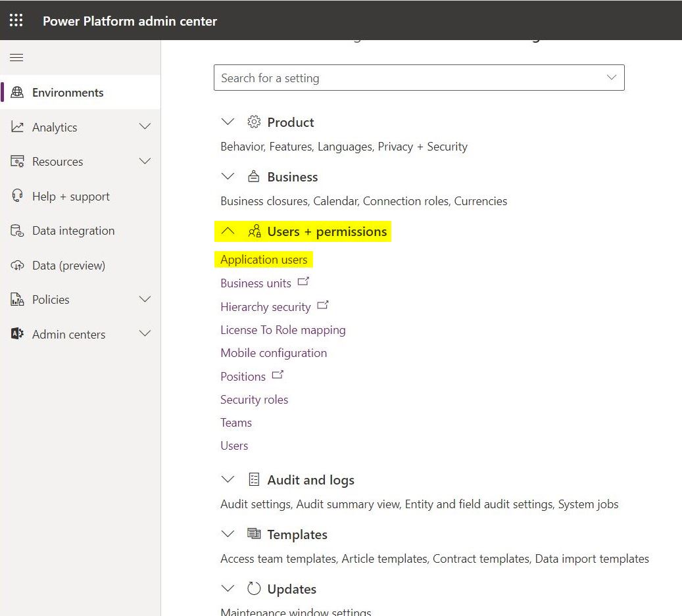This screenshot has width=682, height=616.
Task: Collapse the navigation hamburger menu
Action: pyautogui.click(x=16, y=57)
